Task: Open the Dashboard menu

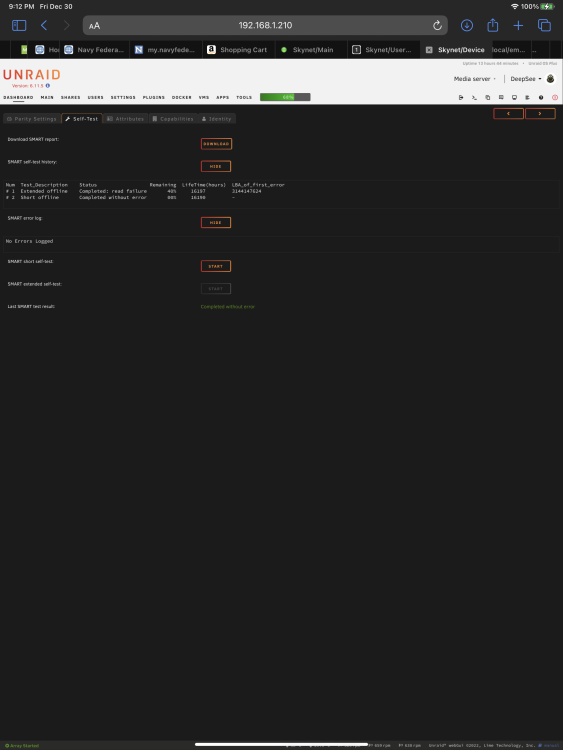Action: (x=18, y=98)
